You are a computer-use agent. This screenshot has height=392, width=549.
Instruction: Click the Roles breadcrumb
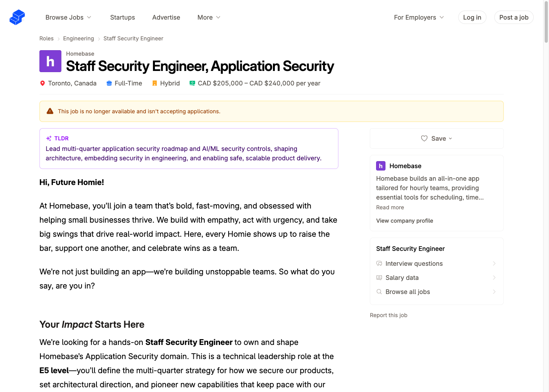(46, 38)
